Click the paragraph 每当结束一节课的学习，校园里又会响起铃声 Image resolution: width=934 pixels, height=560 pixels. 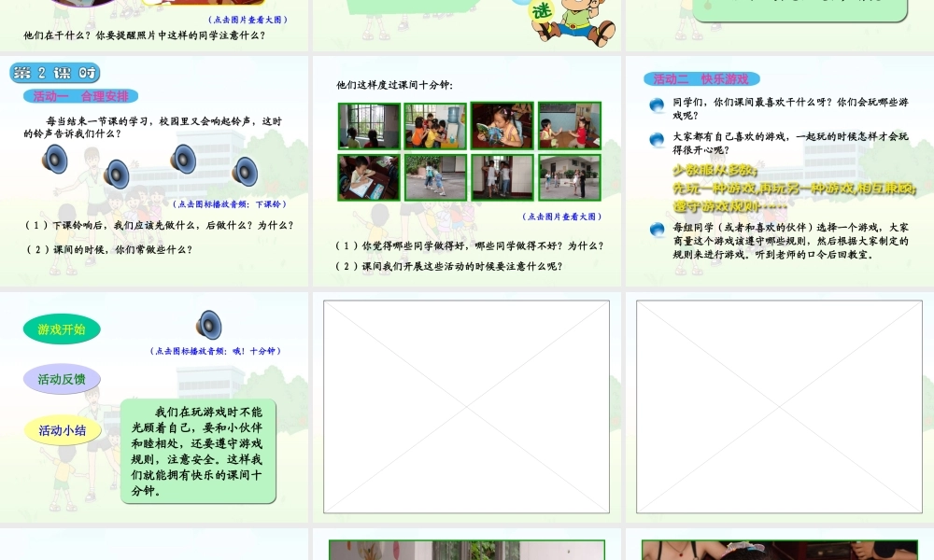(x=152, y=127)
